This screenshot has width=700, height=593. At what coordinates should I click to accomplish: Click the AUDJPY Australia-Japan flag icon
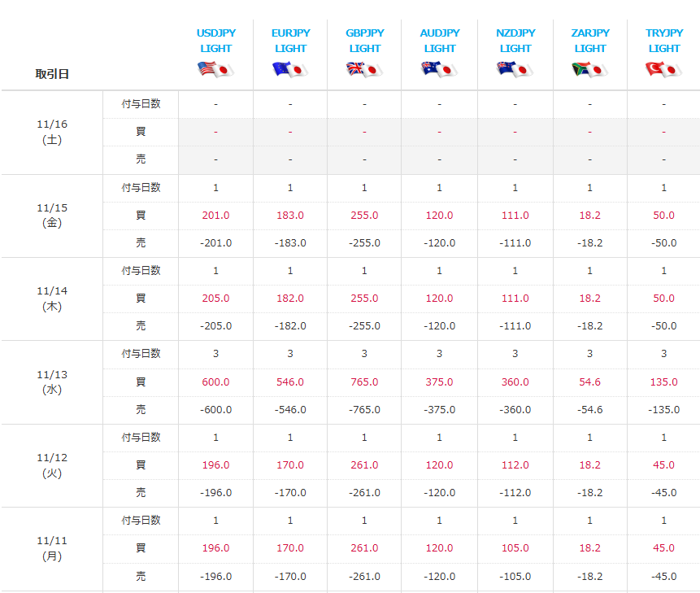[x=439, y=70]
